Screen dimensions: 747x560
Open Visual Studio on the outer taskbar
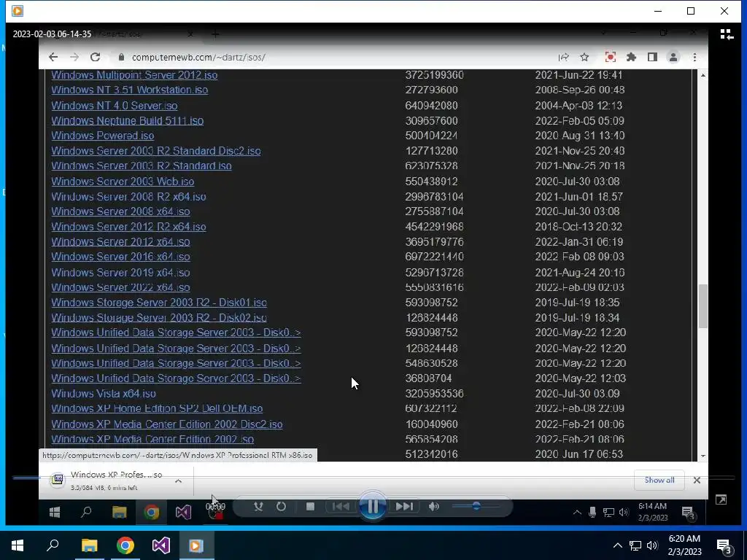click(161, 545)
